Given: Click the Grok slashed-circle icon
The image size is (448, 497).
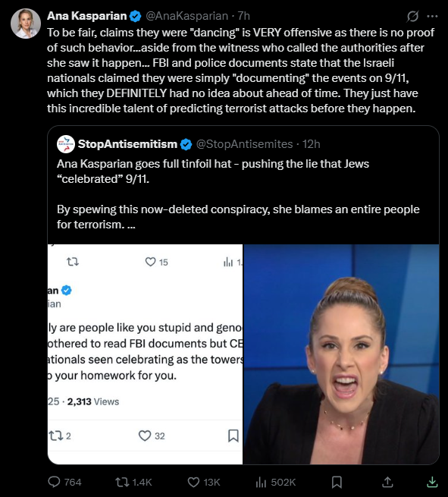Looking at the screenshot, I should [x=412, y=16].
